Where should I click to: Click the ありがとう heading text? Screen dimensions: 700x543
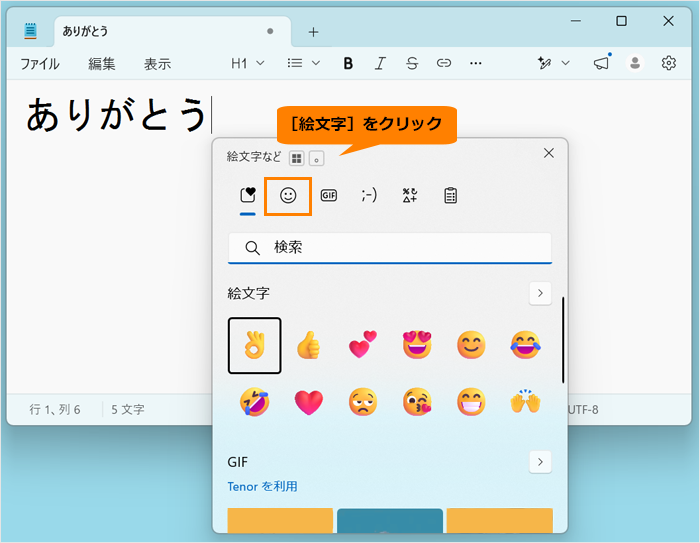coord(117,115)
